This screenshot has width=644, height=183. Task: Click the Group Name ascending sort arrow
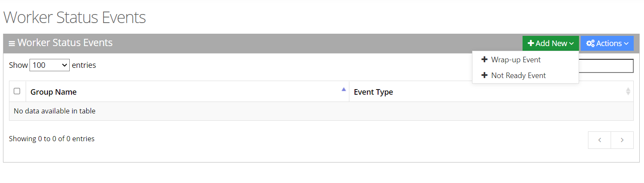[343, 90]
